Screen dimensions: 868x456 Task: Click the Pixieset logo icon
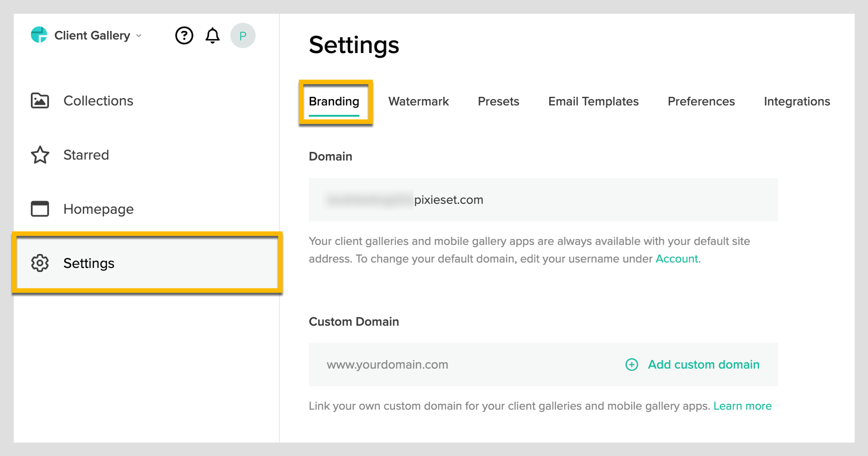[39, 35]
